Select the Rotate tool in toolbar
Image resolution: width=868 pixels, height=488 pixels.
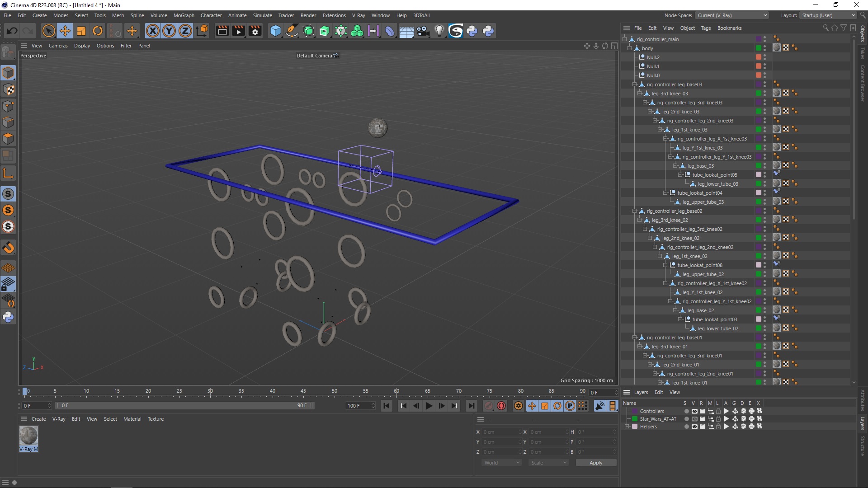click(98, 31)
